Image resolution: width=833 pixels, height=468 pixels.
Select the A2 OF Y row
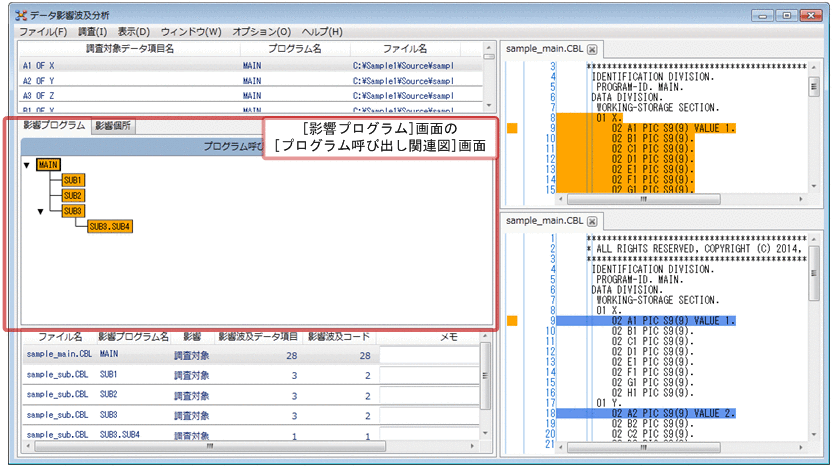click(251, 81)
